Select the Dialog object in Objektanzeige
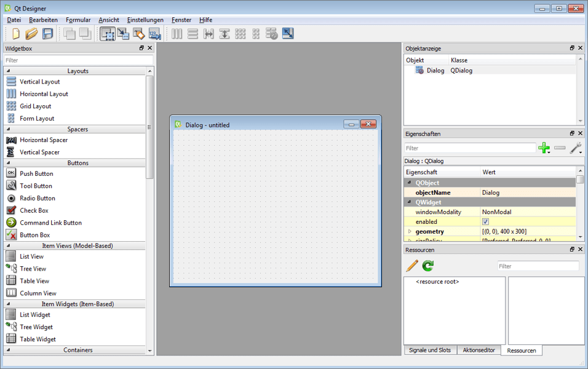Viewport: 588px width, 369px height. [435, 70]
